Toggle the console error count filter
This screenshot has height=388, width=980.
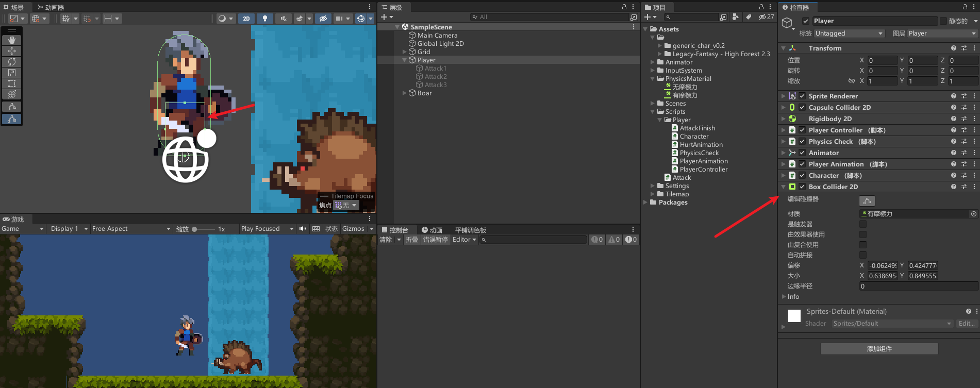631,240
